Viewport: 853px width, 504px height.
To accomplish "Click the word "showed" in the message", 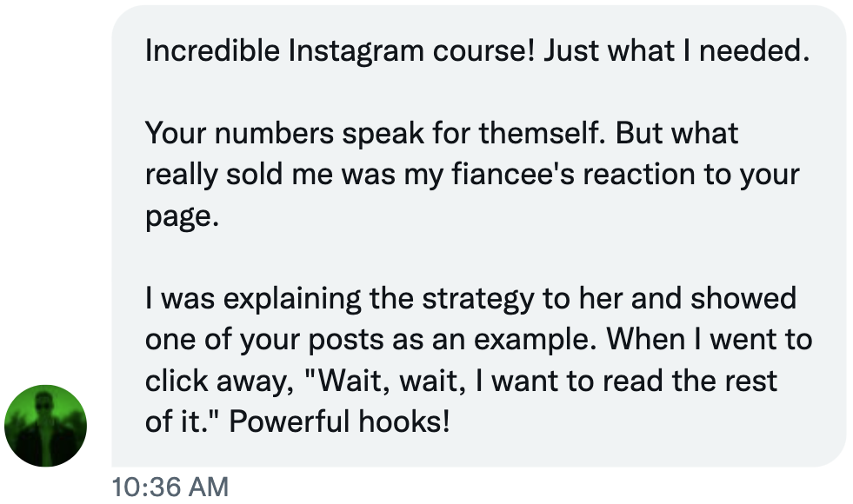I will coord(744,299).
